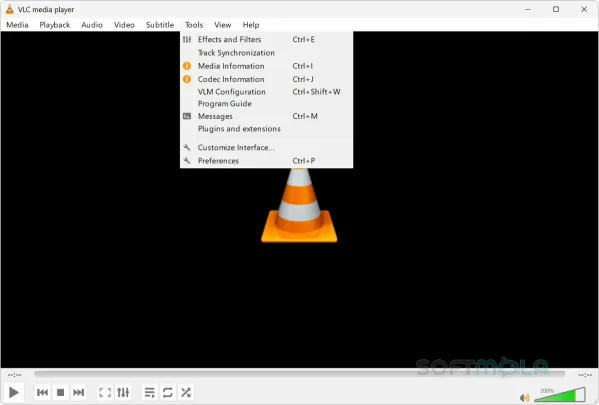
Task: Open Program Guide entry
Action: pyautogui.click(x=266, y=104)
